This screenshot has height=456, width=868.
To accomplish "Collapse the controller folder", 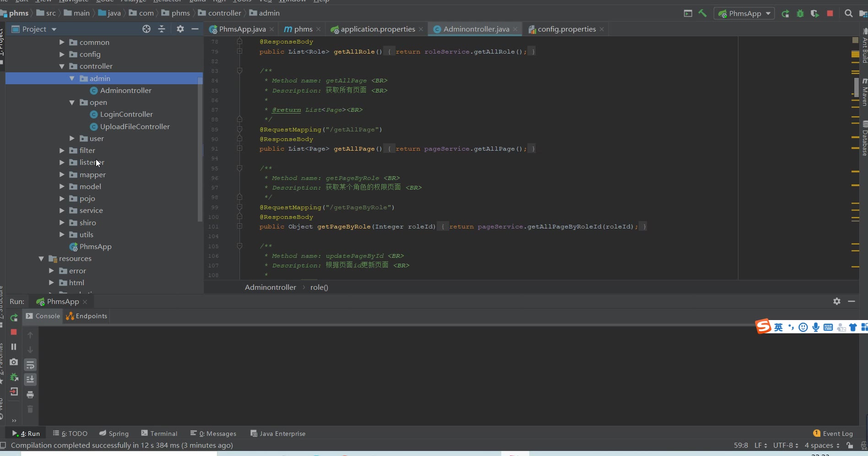I will pos(62,66).
